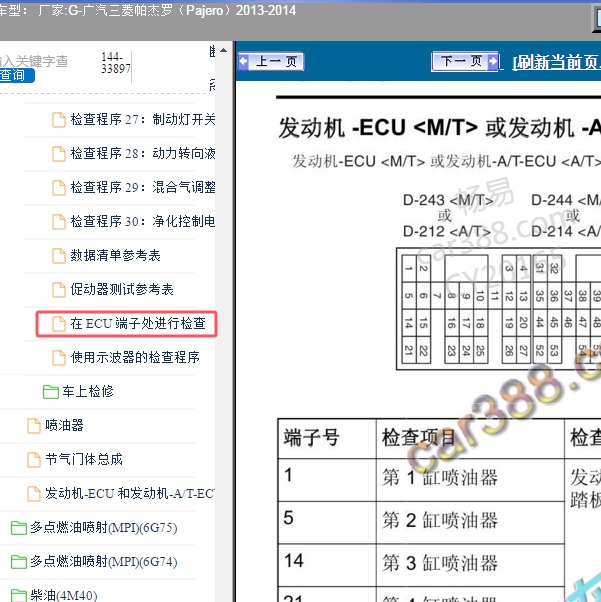Open tree item 检查程序 27：制动灯开关
Image resolution: width=601 pixels, height=602 pixels.
(142, 119)
